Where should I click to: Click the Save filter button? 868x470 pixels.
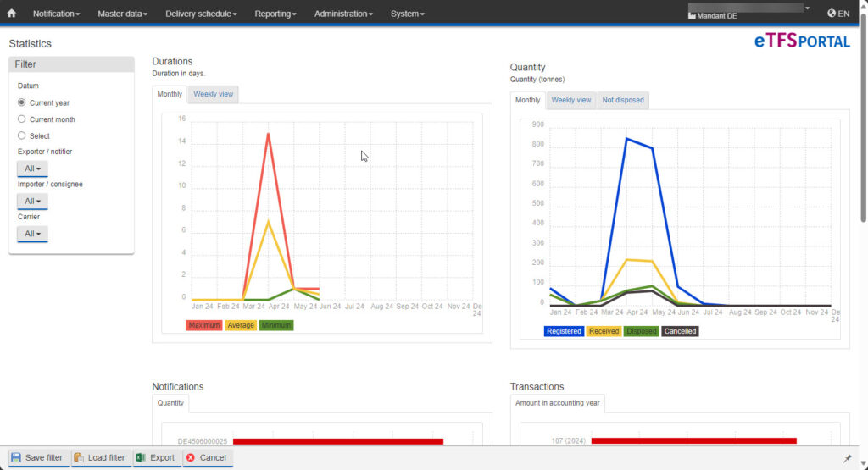tap(36, 458)
